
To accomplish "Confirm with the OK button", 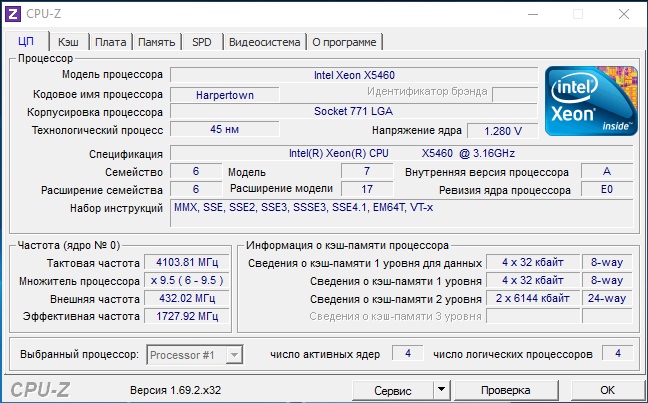I will (x=607, y=391).
